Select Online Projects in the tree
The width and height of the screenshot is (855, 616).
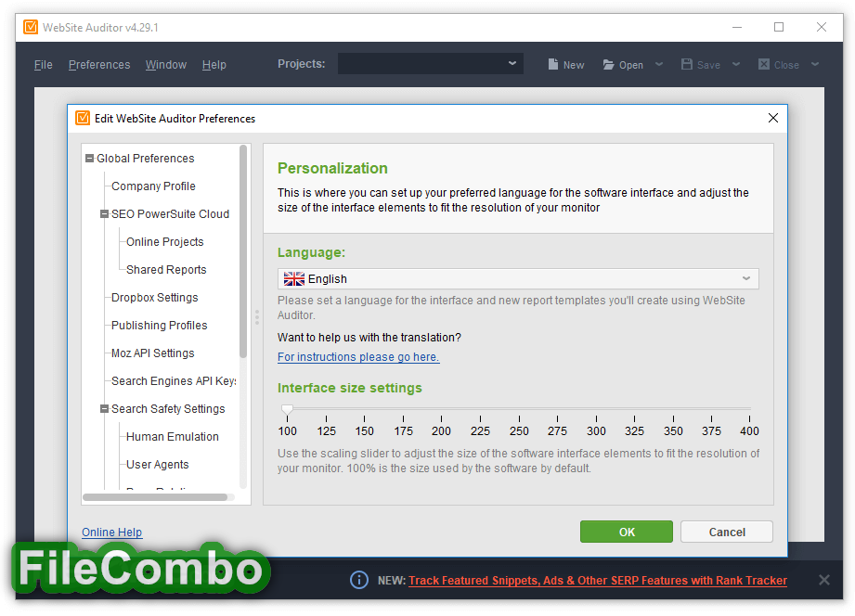tap(164, 241)
